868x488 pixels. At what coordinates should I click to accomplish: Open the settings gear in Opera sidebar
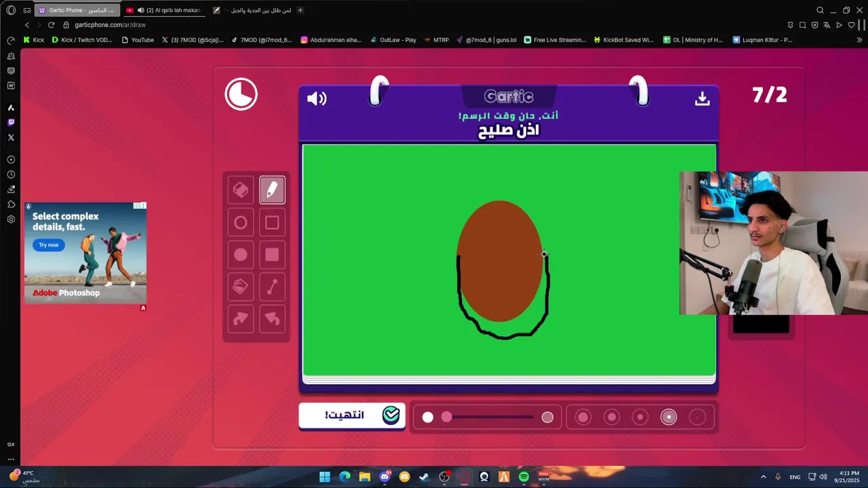[11, 220]
